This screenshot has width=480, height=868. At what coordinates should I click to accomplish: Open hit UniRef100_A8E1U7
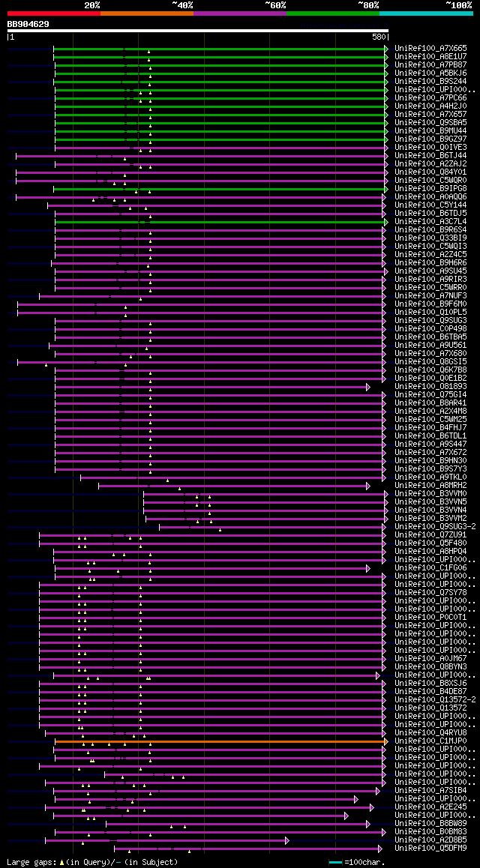[x=430, y=56]
